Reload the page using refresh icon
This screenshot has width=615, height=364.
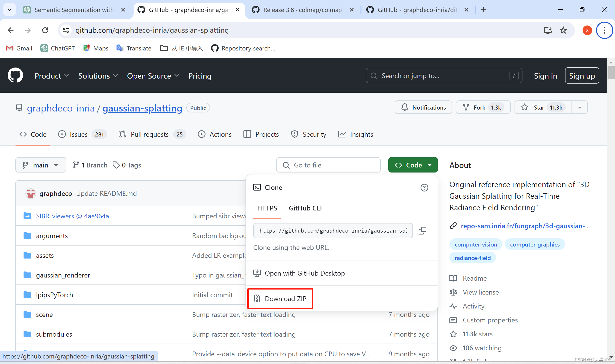pyautogui.click(x=45, y=30)
